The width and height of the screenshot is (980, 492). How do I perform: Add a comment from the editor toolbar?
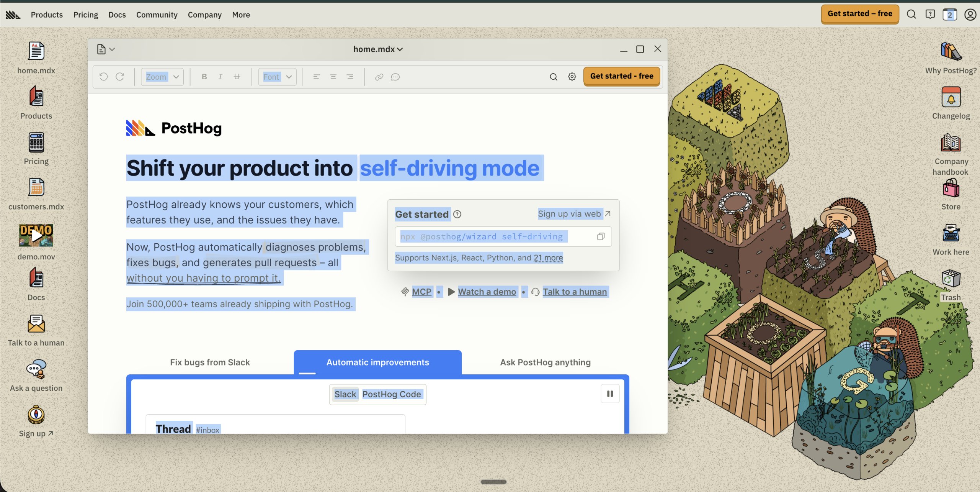(395, 77)
